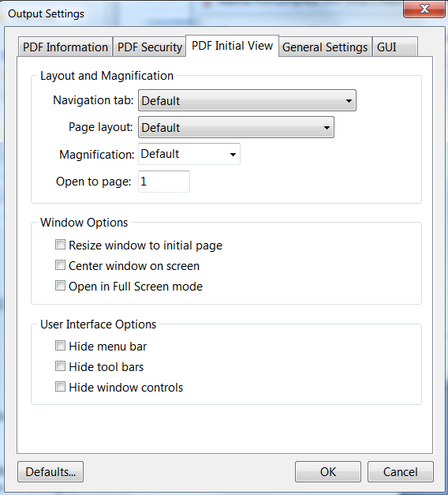This screenshot has width=448, height=495.
Task: Confirm settings with the OK button
Action: point(328,471)
